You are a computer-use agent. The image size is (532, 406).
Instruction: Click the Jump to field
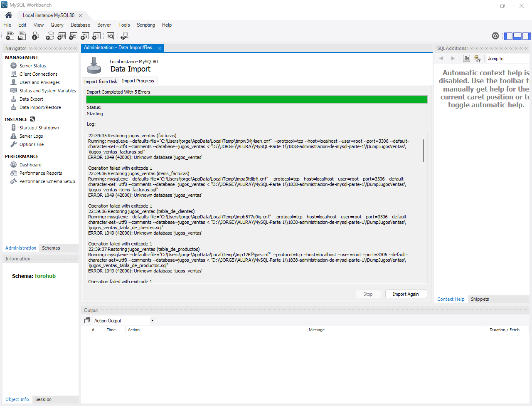(x=508, y=59)
